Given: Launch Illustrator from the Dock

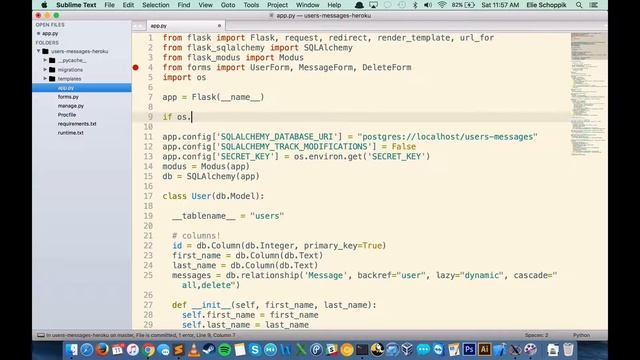Looking at the screenshot, I should point(484,350).
